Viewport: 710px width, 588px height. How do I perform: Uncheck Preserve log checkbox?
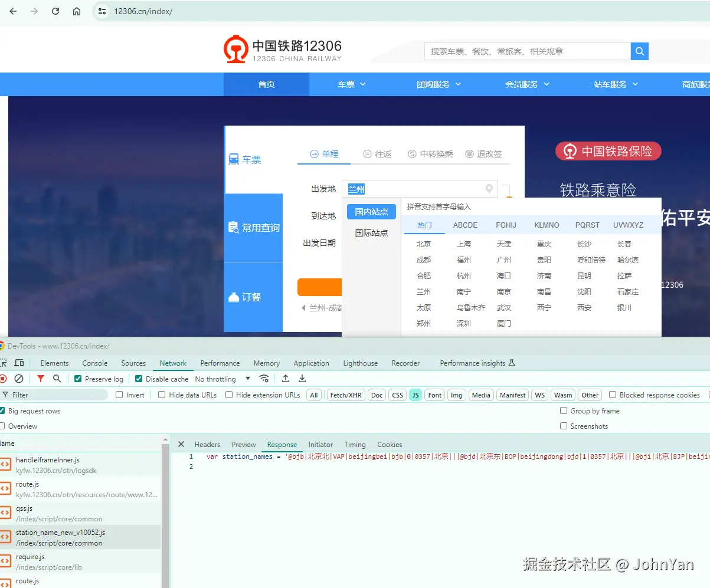pos(78,379)
